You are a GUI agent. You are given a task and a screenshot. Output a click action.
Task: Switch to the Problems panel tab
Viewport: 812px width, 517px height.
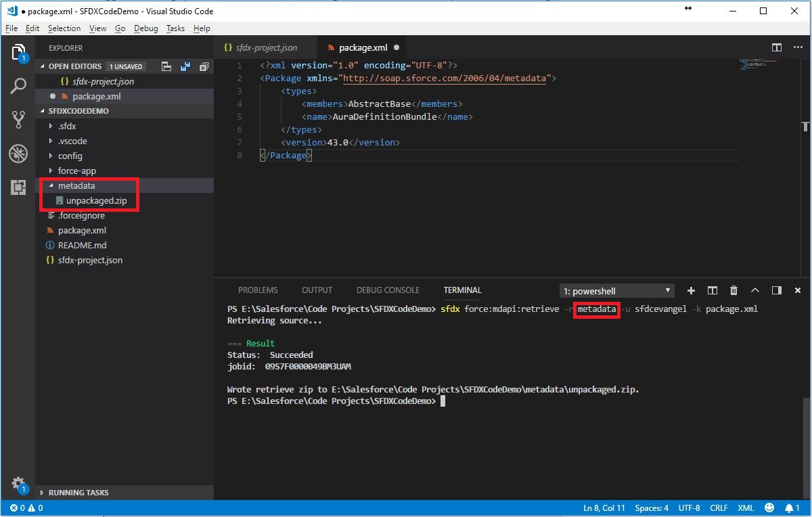click(258, 290)
